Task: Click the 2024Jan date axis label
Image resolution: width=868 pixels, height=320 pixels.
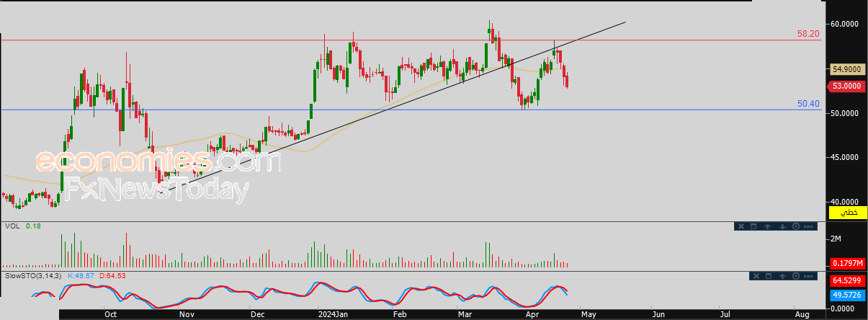Action: coord(333,314)
